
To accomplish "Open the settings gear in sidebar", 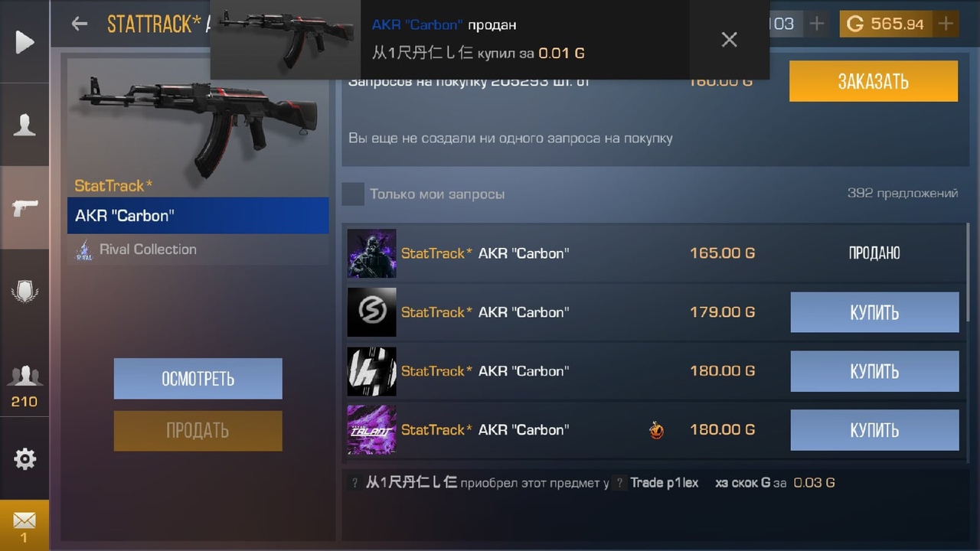I will click(24, 458).
